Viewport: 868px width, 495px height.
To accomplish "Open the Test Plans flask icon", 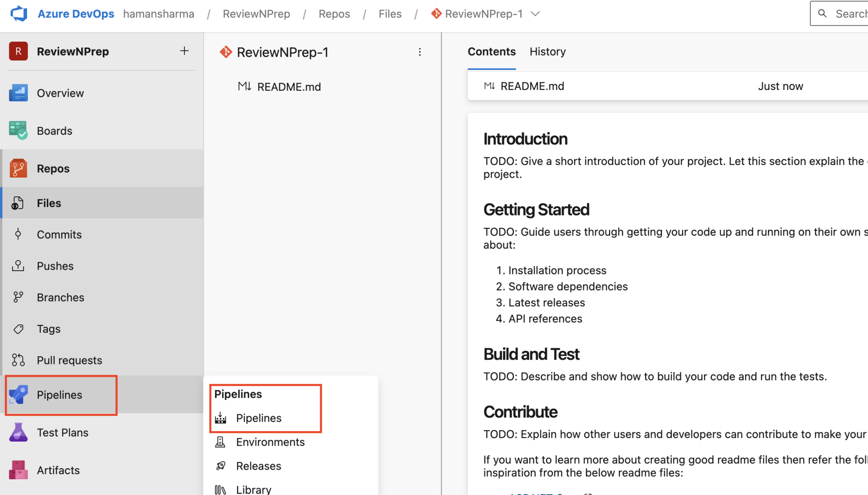I will (x=18, y=432).
